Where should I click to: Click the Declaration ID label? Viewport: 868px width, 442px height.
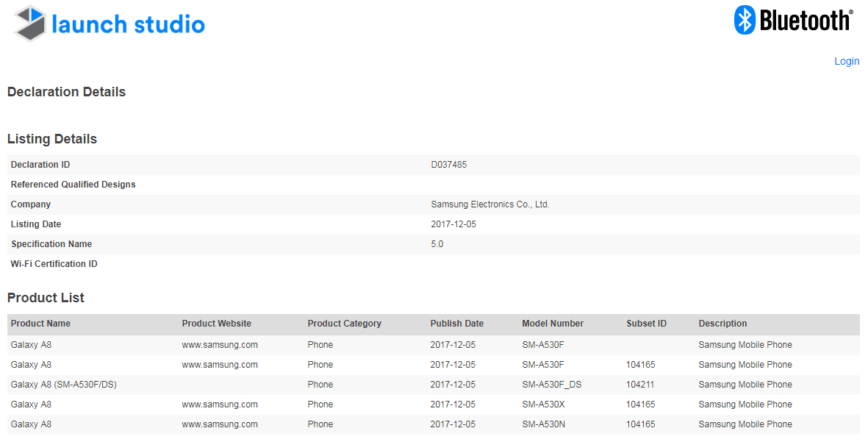(40, 165)
